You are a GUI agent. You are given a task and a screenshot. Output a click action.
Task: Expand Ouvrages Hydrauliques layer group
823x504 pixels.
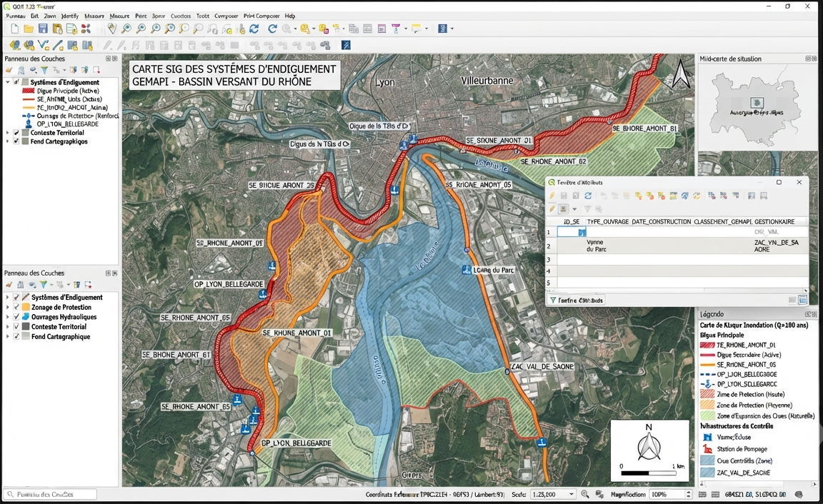8,317
